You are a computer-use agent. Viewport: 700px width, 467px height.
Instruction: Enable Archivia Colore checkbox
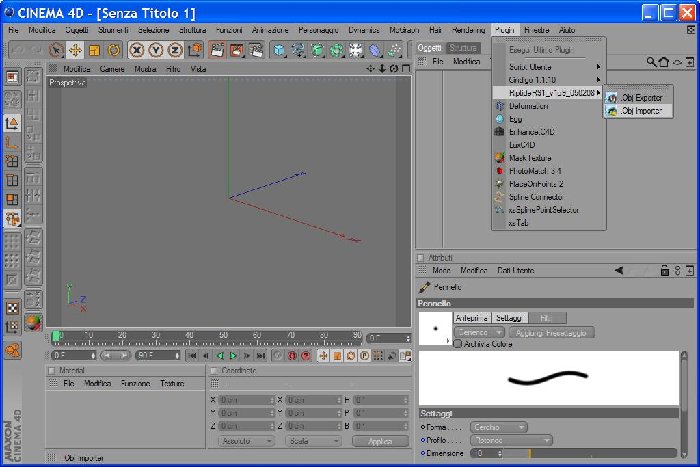pyautogui.click(x=458, y=344)
